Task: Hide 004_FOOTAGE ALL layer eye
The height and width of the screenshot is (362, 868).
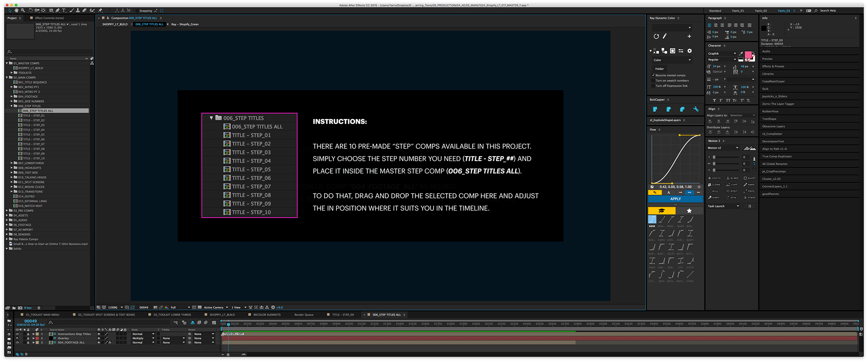Action: tap(17, 343)
